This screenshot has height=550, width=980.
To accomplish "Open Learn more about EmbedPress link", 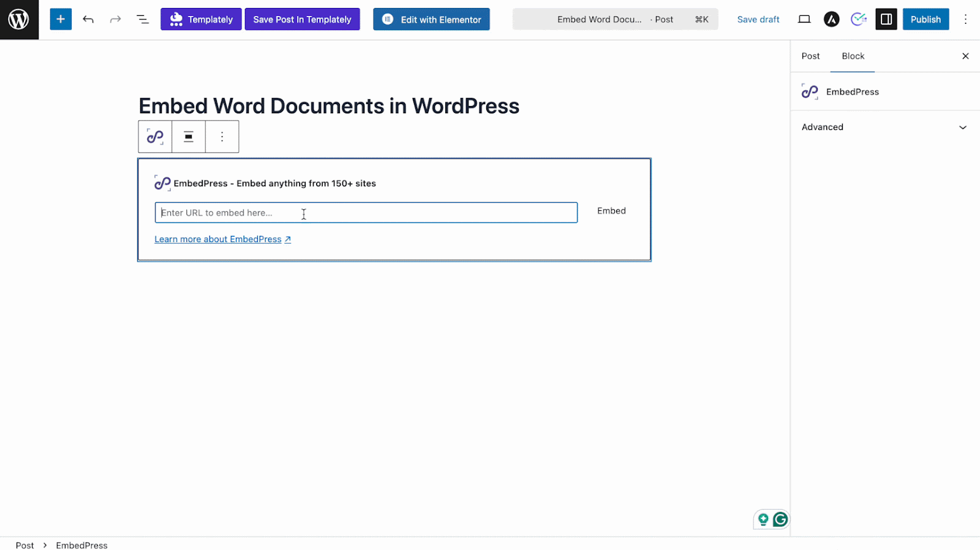I will (x=222, y=239).
